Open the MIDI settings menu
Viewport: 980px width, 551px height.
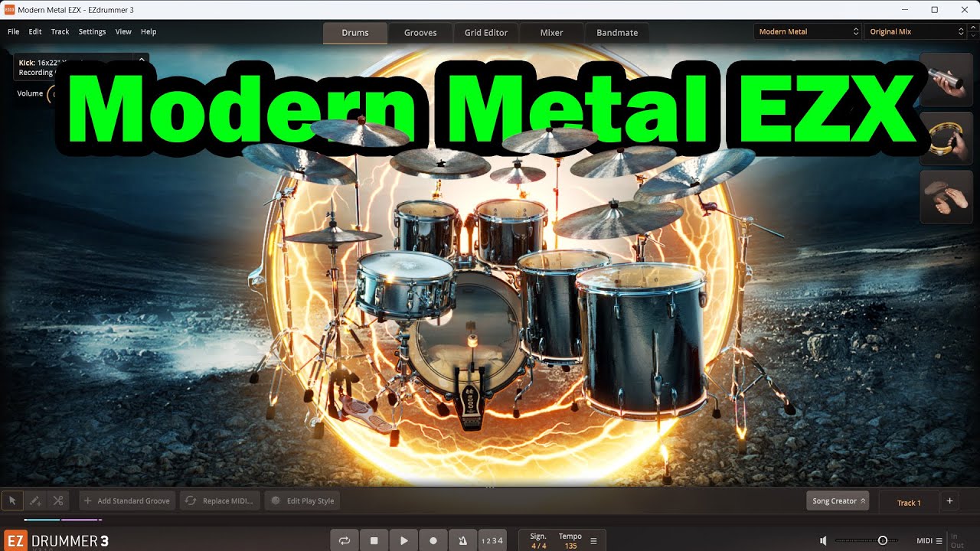pyautogui.click(x=929, y=540)
